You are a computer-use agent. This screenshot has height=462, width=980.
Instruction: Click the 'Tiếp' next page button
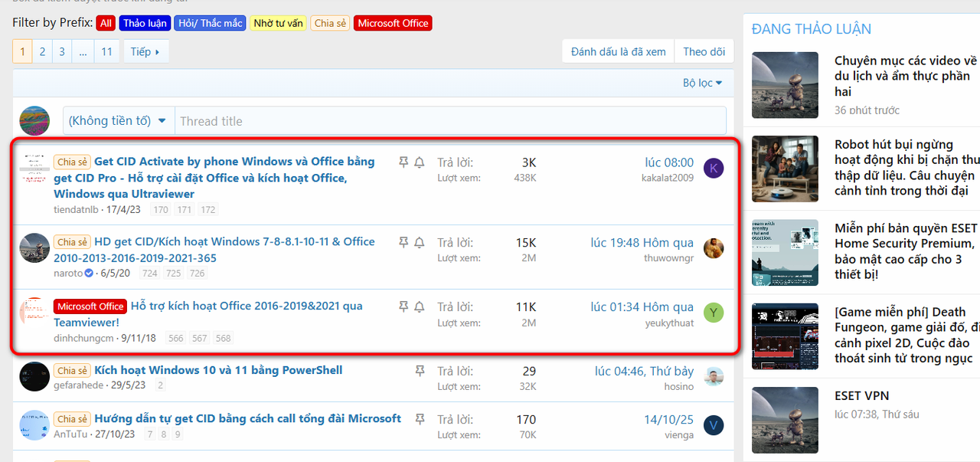coord(145,51)
